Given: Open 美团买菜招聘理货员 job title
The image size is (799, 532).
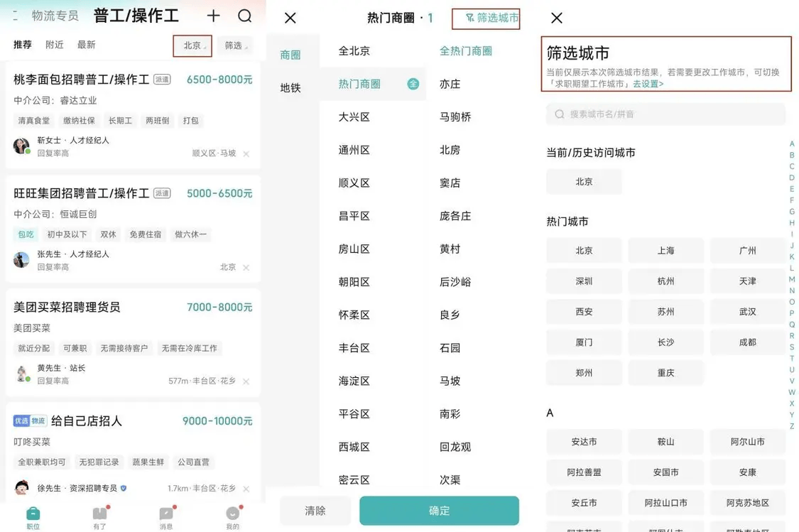Looking at the screenshot, I should [x=67, y=307].
